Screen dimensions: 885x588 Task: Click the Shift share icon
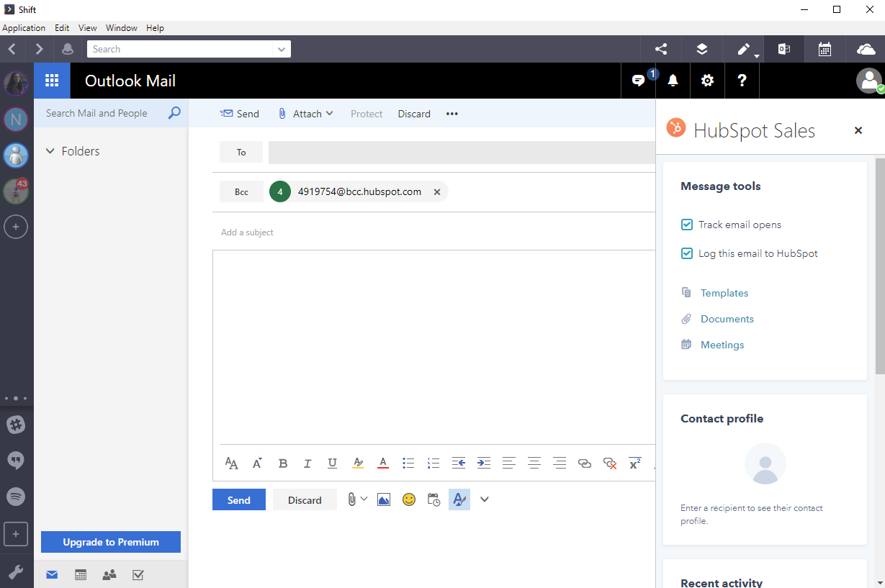[661, 49]
